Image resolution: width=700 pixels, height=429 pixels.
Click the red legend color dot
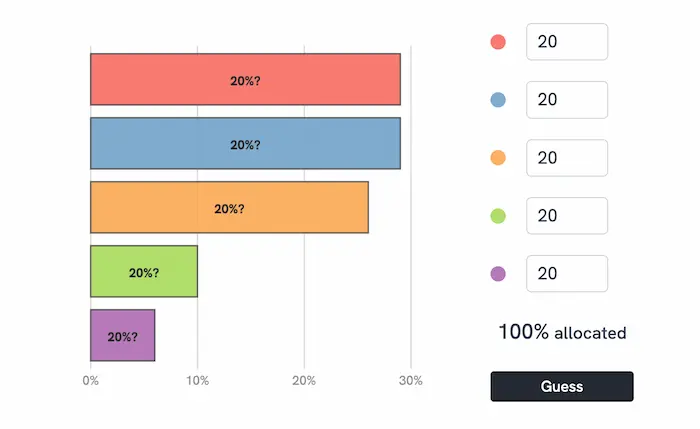[x=498, y=42]
